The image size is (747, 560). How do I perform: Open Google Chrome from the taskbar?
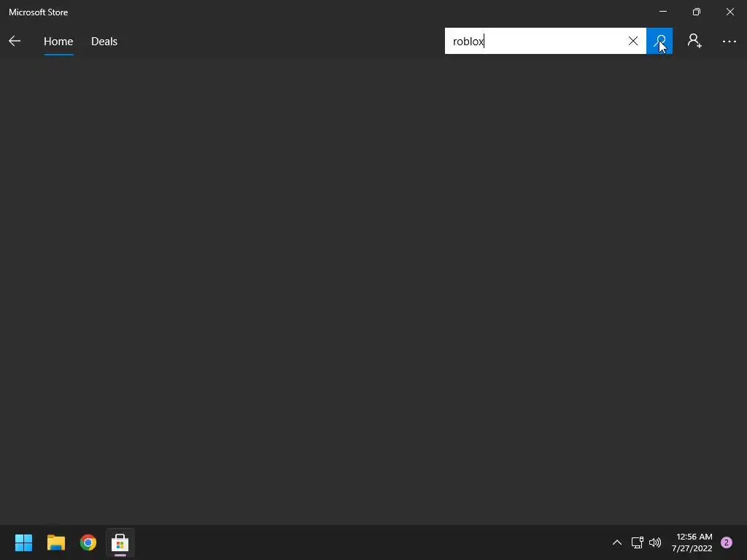click(88, 542)
